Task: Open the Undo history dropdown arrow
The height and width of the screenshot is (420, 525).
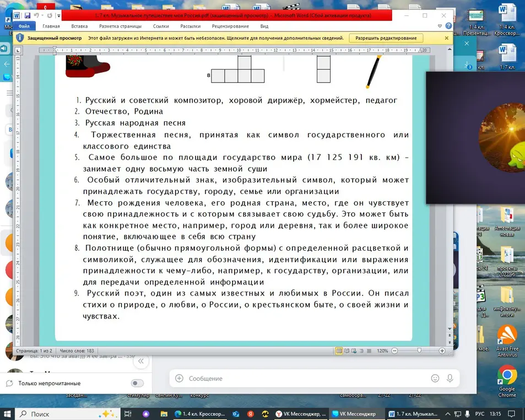Action: (42, 15)
